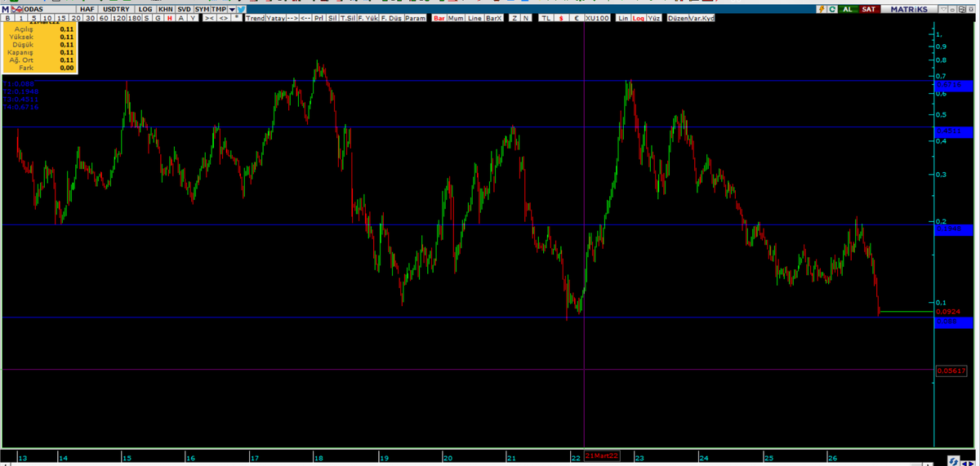
Task: Click the F. Yük button
Action: [x=367, y=18]
